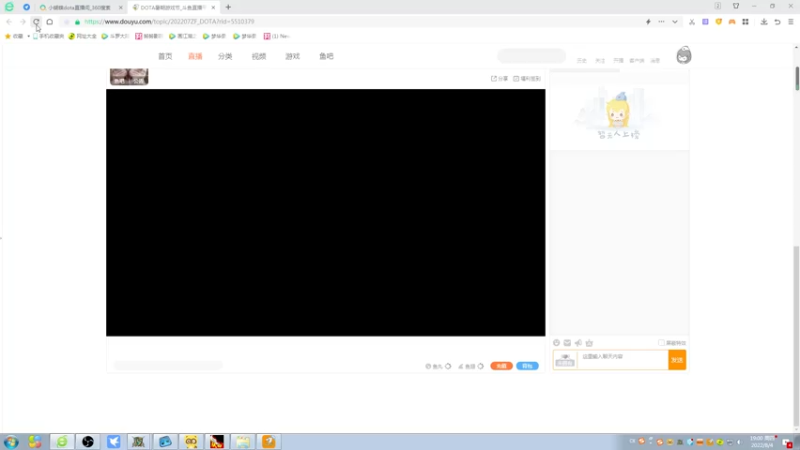Click the crown icon above chat input
Screen dimensions: 800x450
point(589,343)
